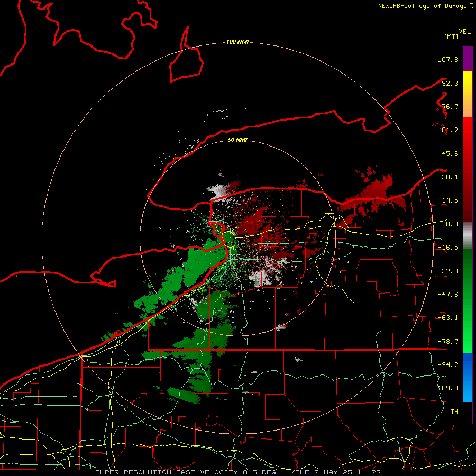Click the red outbound segment of color bar
Image resolution: width=476 pixels, height=476 pixels.
467,169
